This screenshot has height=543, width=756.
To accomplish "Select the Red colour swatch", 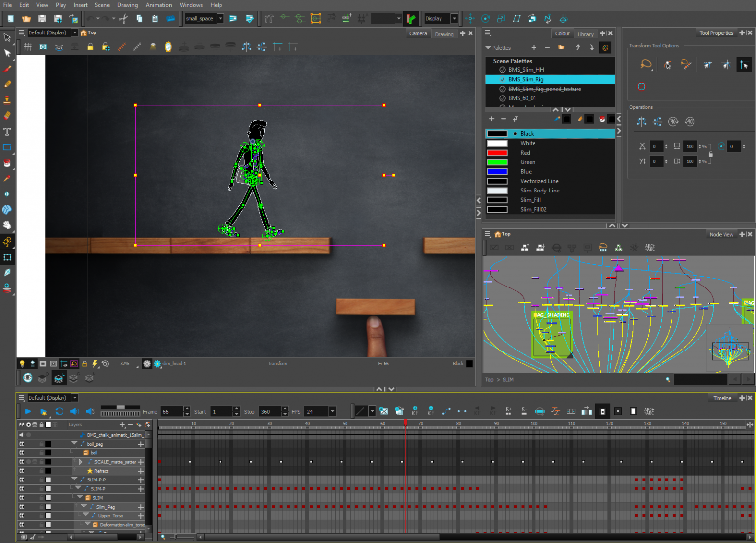I will click(x=497, y=153).
